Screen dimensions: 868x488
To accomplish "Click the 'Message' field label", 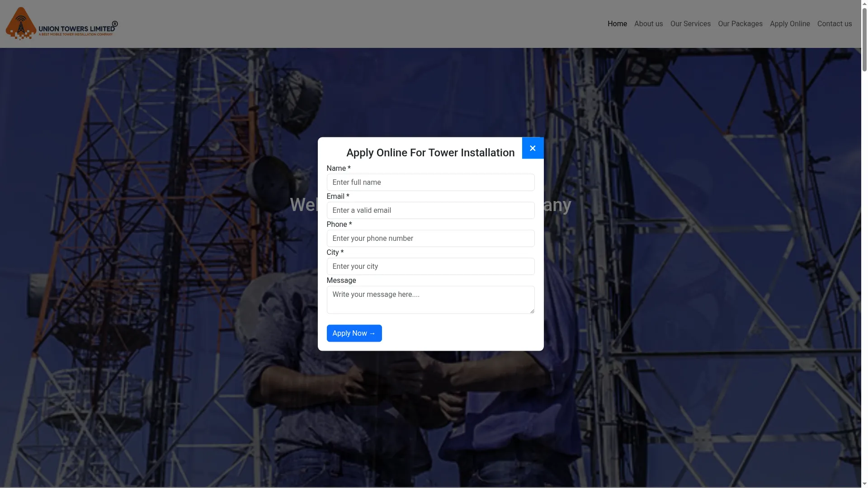I will [x=341, y=281].
